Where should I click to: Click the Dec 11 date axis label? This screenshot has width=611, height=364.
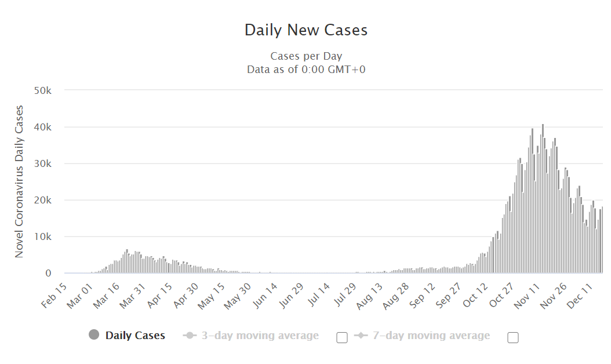579,296
